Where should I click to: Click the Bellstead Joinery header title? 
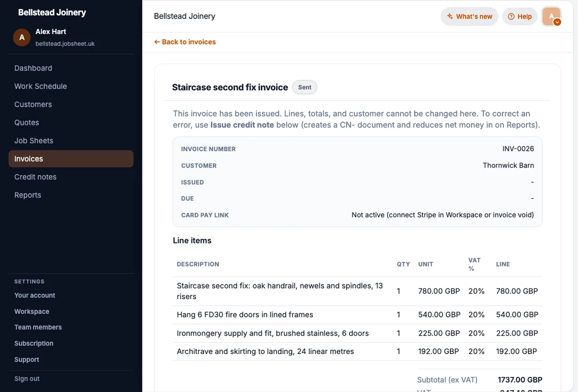(x=185, y=16)
